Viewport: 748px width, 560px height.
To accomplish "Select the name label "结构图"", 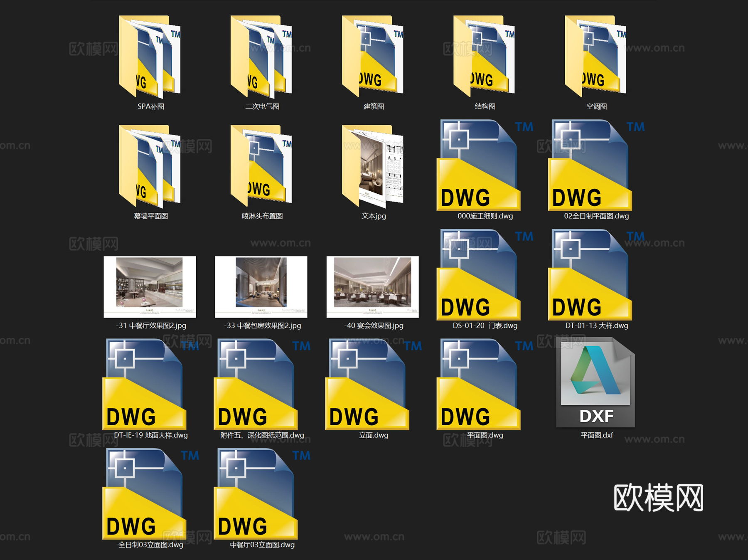I will point(485,106).
